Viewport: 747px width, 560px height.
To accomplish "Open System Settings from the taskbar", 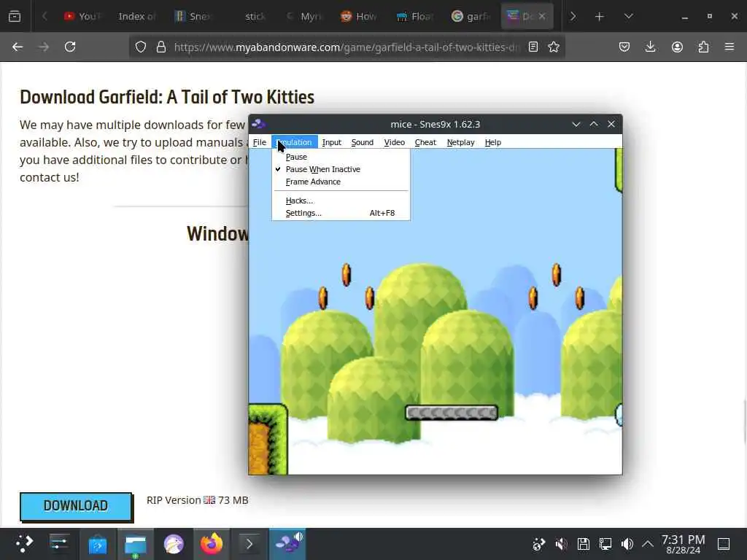I will [59, 543].
